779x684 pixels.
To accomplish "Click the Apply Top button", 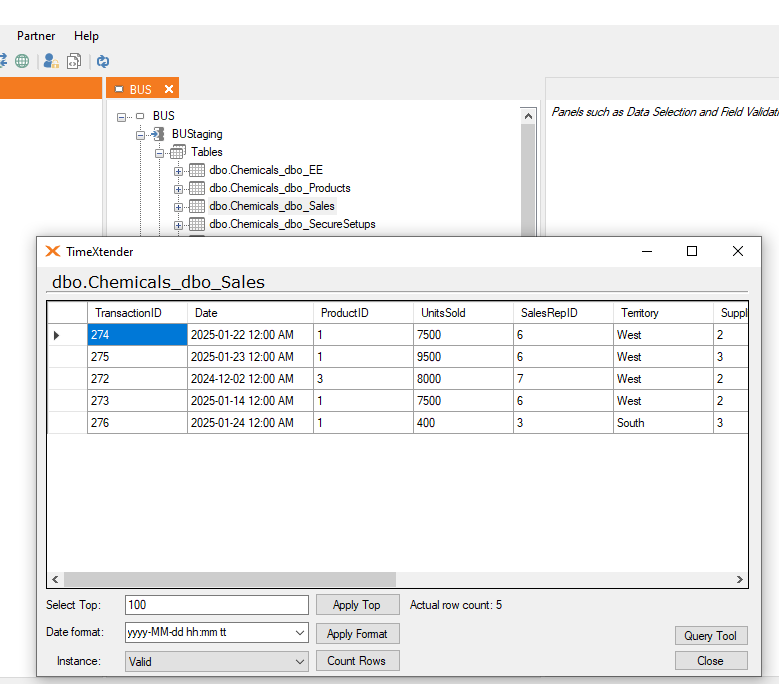I will coord(357,605).
